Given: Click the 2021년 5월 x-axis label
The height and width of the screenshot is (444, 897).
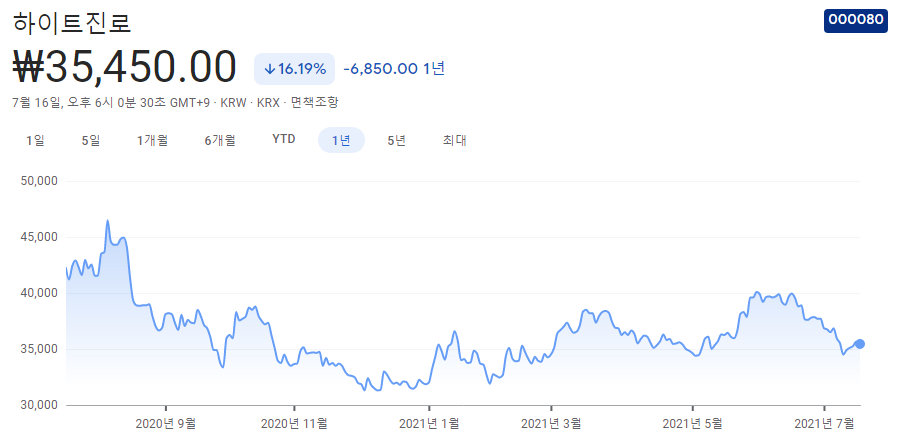Looking at the screenshot, I should click(x=692, y=424).
